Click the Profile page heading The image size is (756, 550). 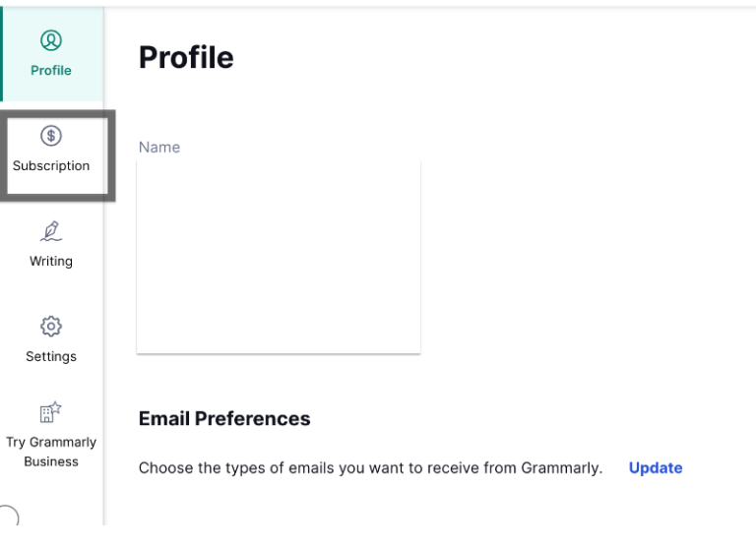pyautogui.click(x=186, y=58)
